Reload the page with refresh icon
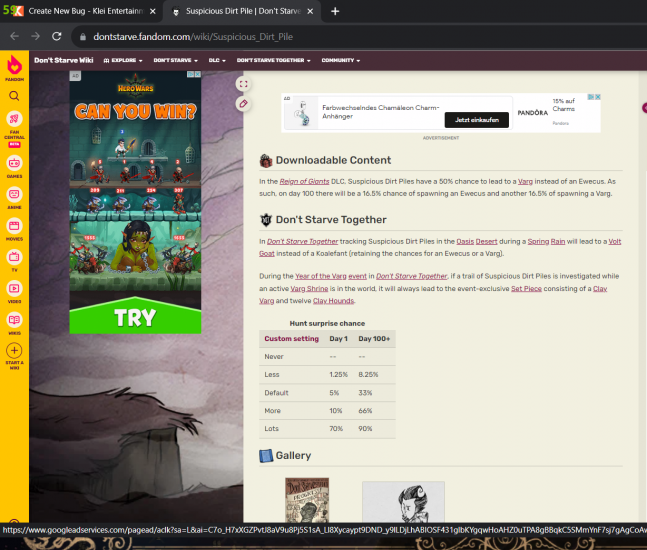 click(57, 36)
